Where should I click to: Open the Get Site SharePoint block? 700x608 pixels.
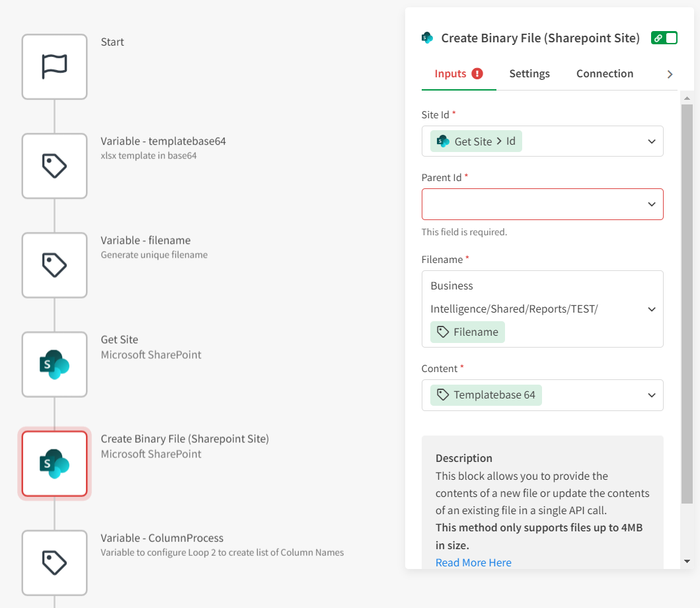coord(54,364)
